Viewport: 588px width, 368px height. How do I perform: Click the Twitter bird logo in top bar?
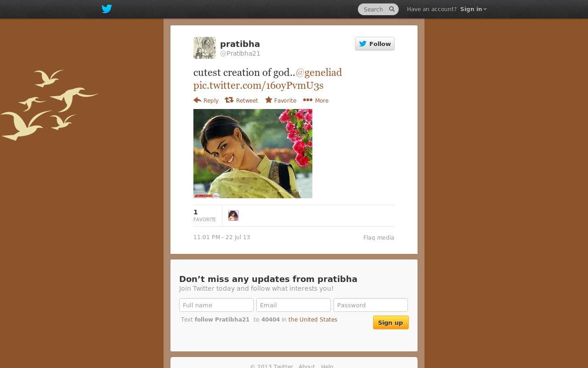107,9
